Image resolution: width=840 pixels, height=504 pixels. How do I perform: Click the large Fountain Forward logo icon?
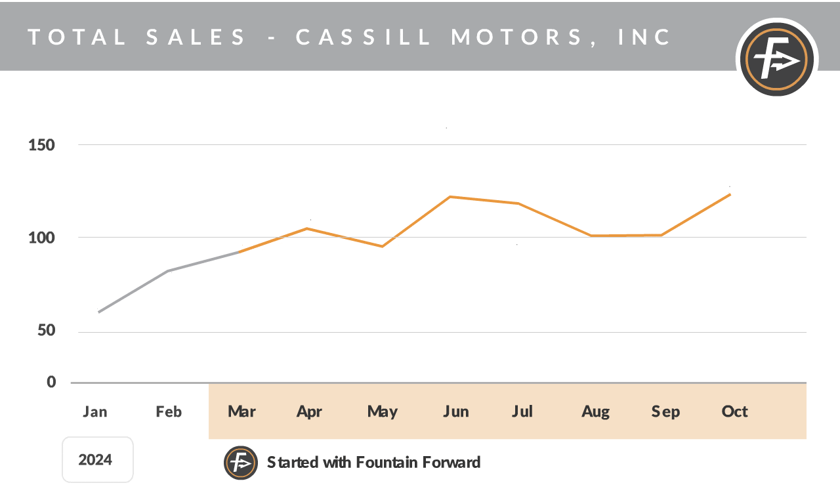point(777,60)
